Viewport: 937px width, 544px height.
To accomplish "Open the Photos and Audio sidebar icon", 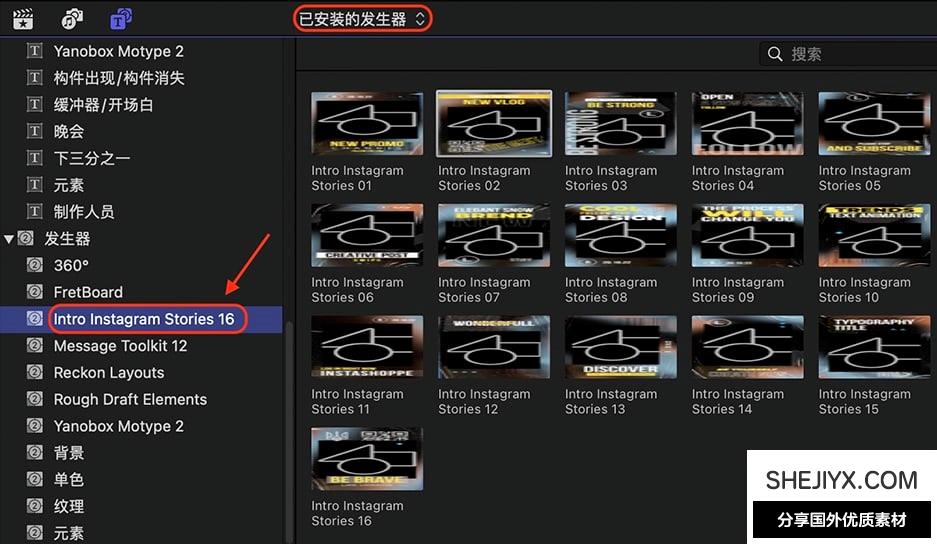I will (x=73, y=18).
